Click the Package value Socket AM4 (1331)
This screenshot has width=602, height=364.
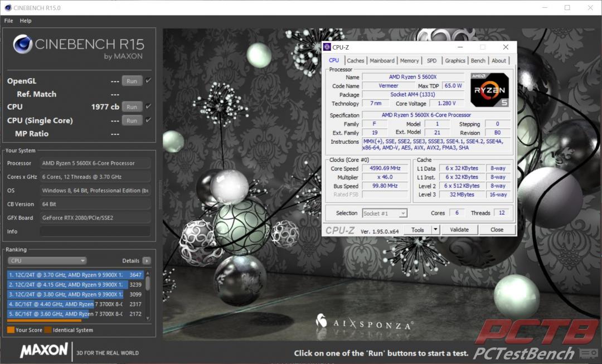click(412, 94)
